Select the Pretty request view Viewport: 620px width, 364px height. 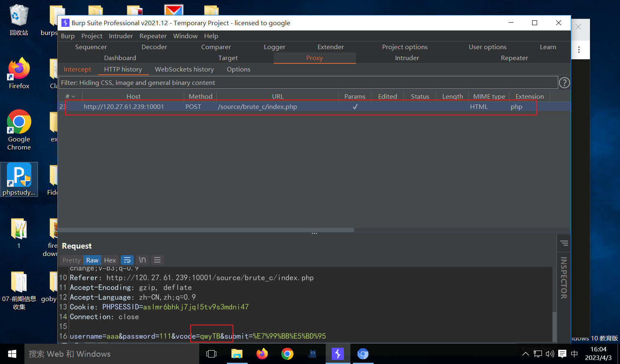pos(72,260)
